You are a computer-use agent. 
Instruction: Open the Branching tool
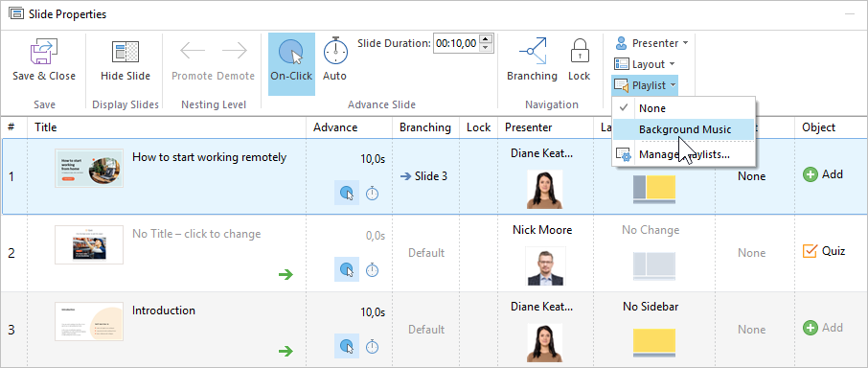[x=532, y=51]
